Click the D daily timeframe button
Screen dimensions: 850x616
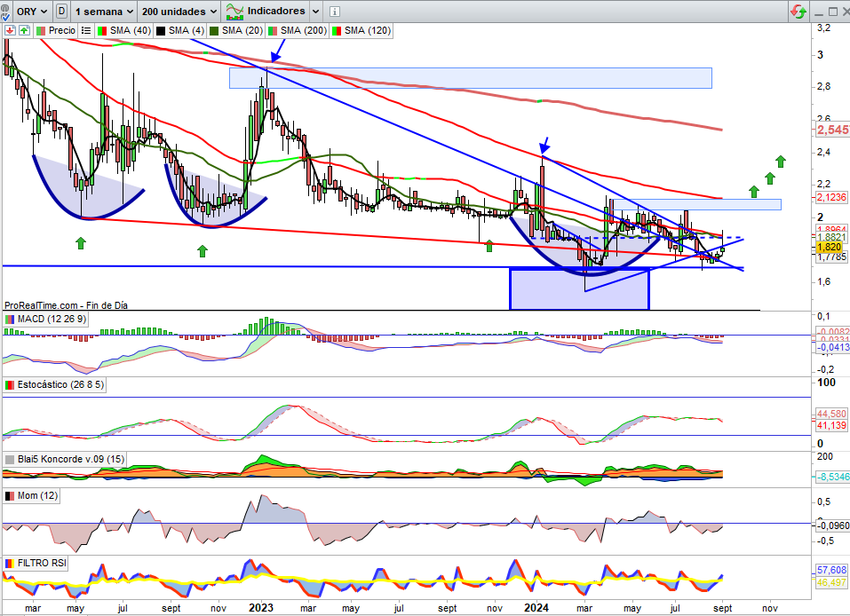(x=62, y=12)
